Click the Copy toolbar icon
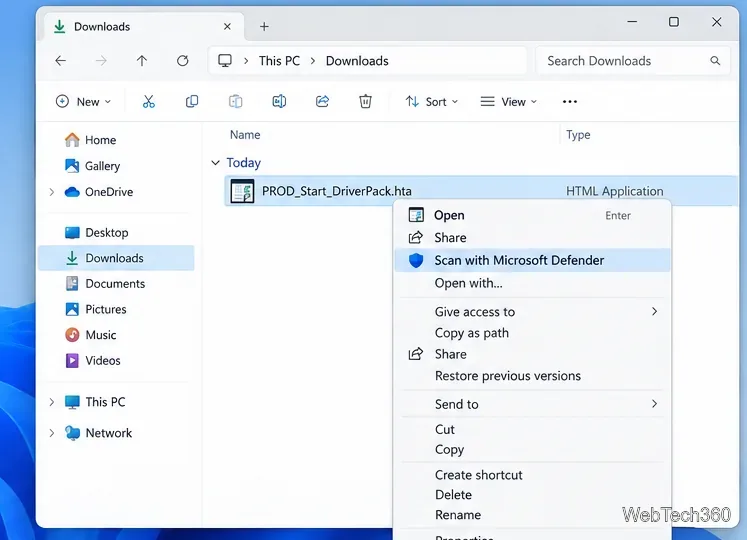 [192, 101]
